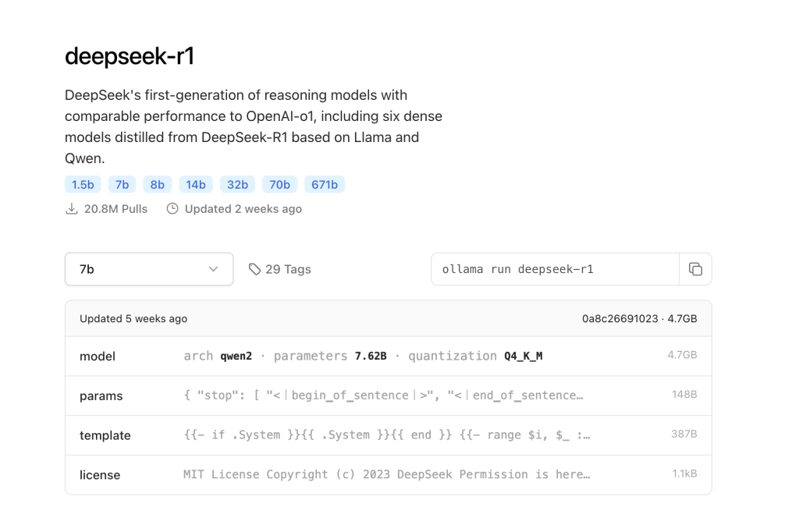Viewport: 799px width, 532px height.
Task: Select the 671b size tag
Action: point(325,185)
